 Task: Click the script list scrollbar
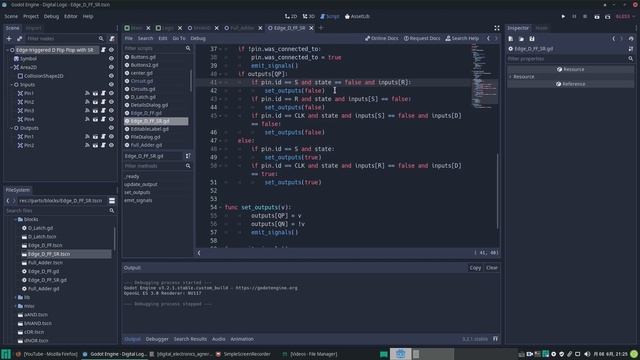coord(191,80)
